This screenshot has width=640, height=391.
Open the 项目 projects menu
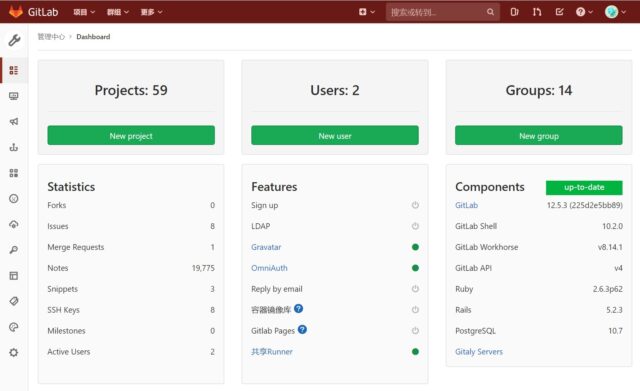84,12
